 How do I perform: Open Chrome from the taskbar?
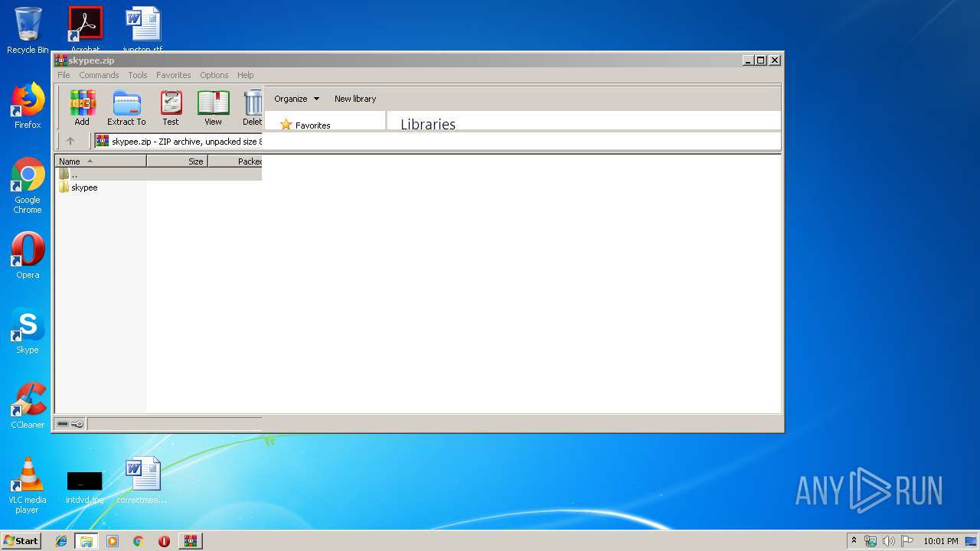[138, 541]
